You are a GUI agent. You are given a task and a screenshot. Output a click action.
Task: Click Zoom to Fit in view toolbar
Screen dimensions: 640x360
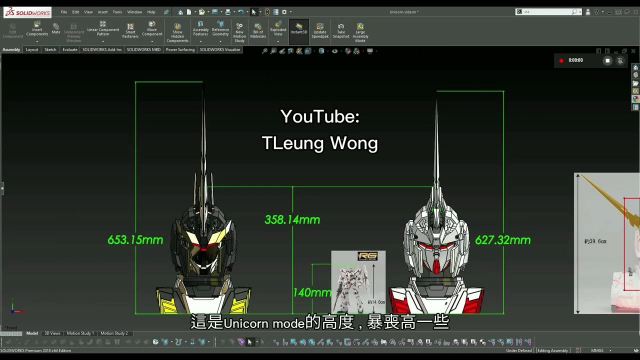pos(265,51)
